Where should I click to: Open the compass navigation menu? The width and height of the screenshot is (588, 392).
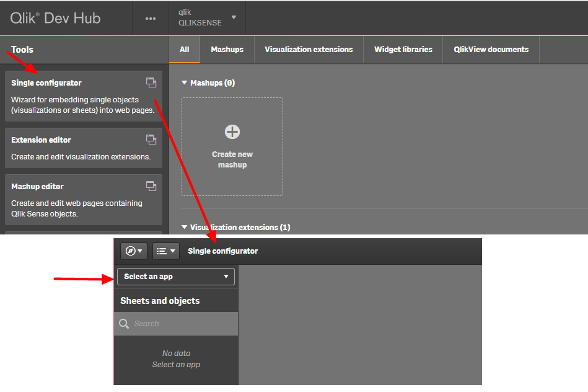(x=134, y=251)
